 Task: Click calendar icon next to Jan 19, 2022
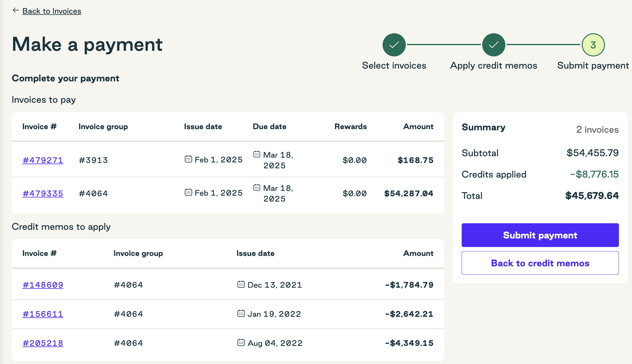[241, 314]
